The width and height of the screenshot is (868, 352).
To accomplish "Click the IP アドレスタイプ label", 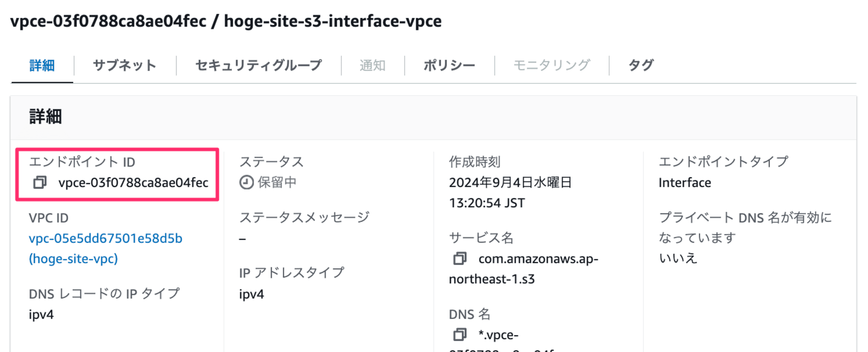I will (x=291, y=273).
